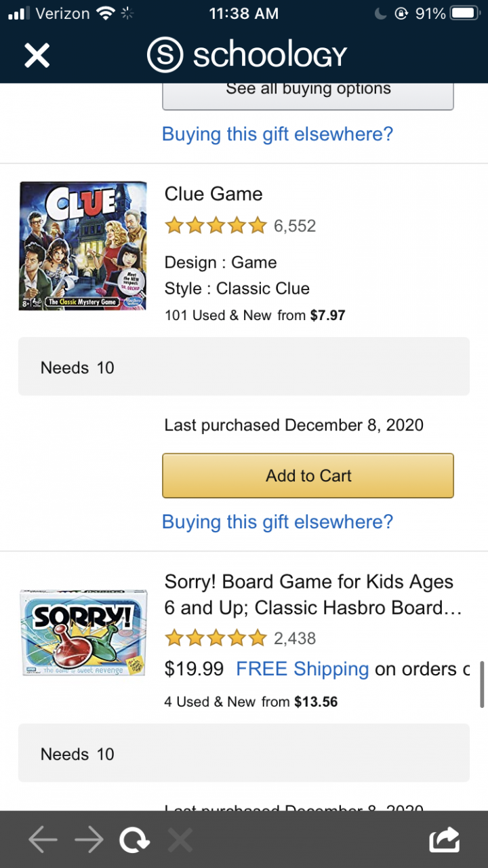This screenshot has height=868, width=488.
Task: Open FREE Shipping details link
Action: tap(302, 669)
